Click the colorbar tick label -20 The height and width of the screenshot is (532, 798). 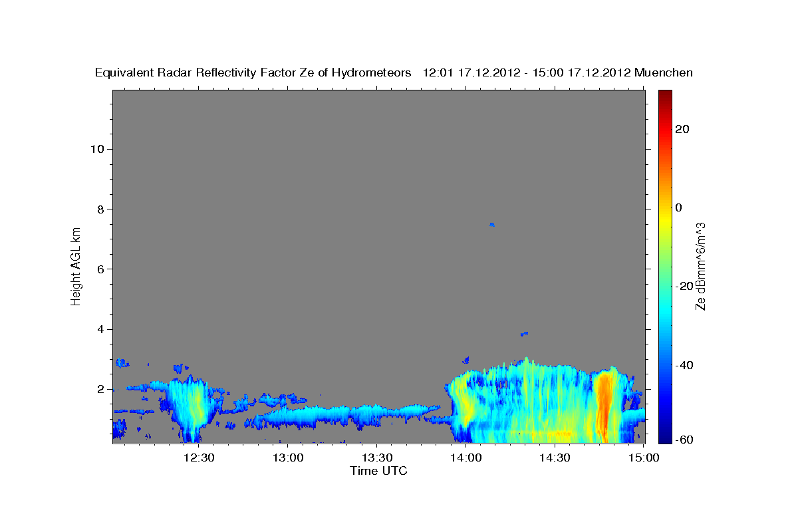click(684, 286)
